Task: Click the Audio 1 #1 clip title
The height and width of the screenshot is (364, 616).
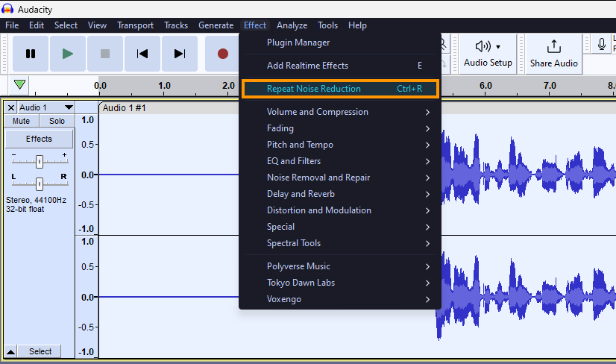Action: 124,108
